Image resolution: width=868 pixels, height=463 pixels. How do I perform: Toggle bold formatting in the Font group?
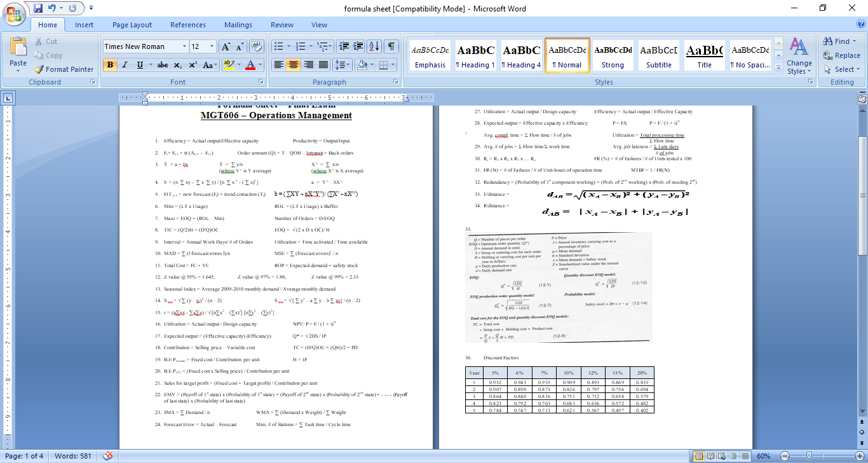pos(109,66)
